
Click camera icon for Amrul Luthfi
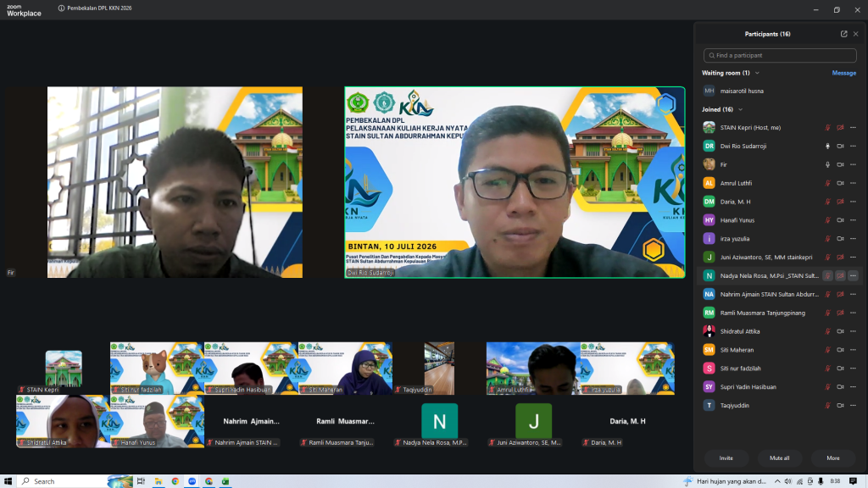(840, 183)
